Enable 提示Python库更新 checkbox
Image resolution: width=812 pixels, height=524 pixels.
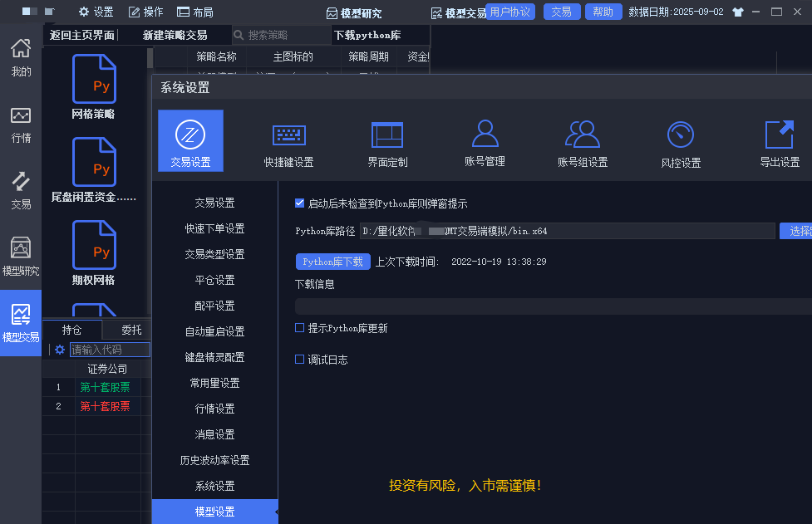tap(300, 328)
